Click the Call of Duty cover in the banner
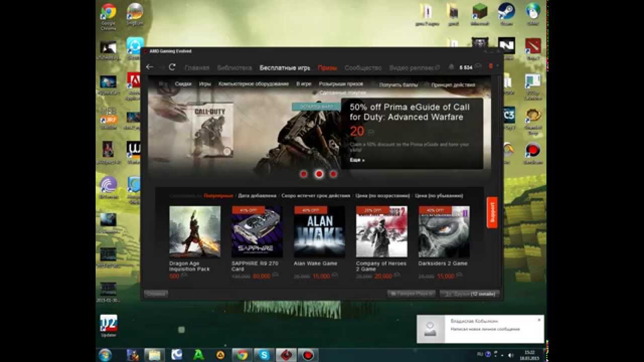Viewport: 644px width, 362px height. (210, 130)
